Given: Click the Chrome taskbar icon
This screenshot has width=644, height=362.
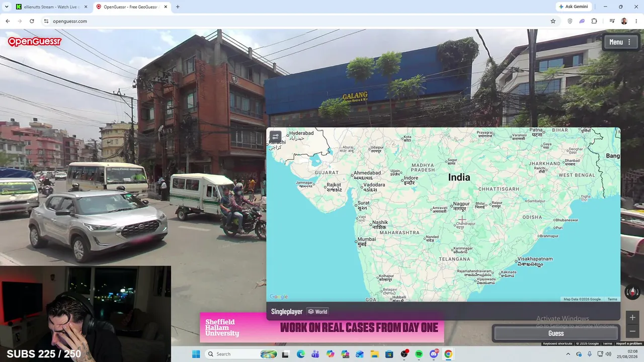Looking at the screenshot, I should (x=448, y=354).
